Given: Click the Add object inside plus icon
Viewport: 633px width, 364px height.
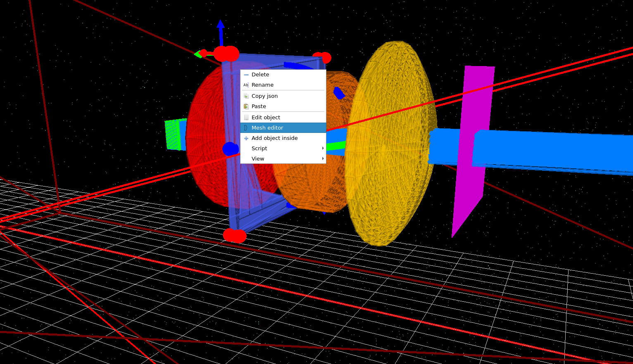Looking at the screenshot, I should 246,138.
